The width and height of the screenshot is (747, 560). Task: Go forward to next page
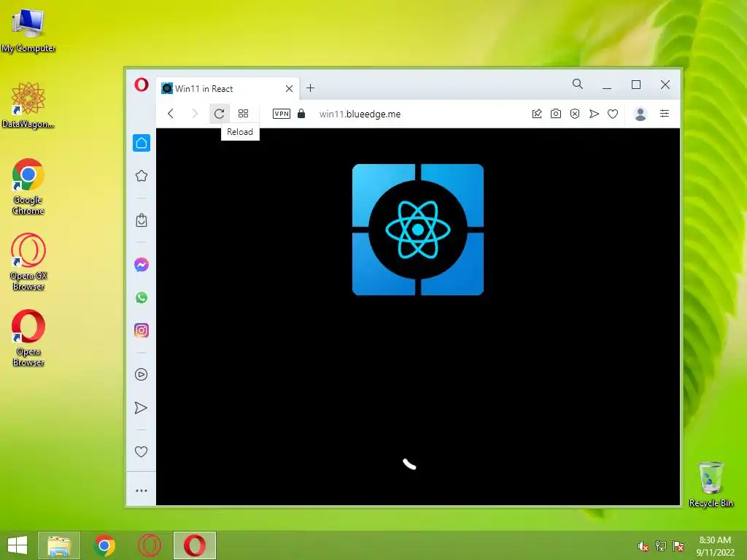pyautogui.click(x=194, y=113)
